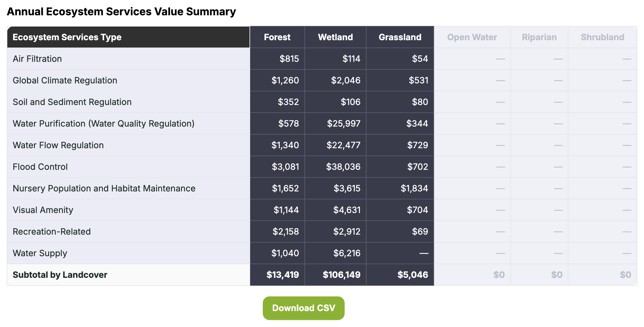The image size is (644, 327).
Task: Click the $815 Forest air filtration value
Action: point(289,59)
